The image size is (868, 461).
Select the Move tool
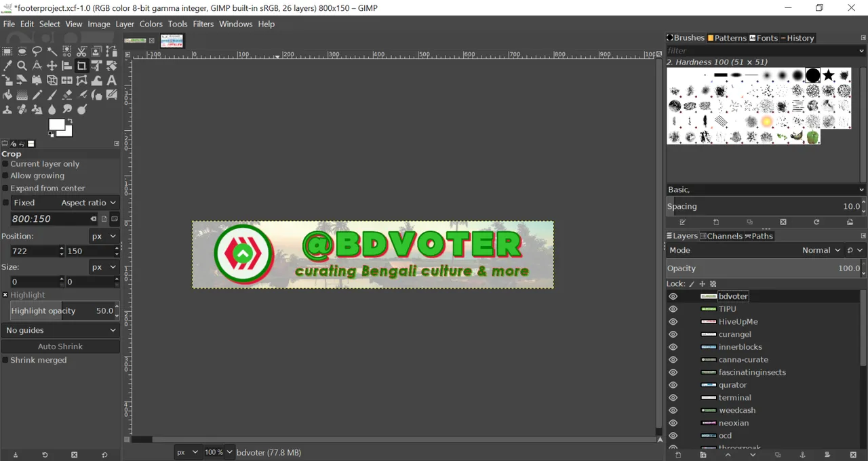point(52,66)
